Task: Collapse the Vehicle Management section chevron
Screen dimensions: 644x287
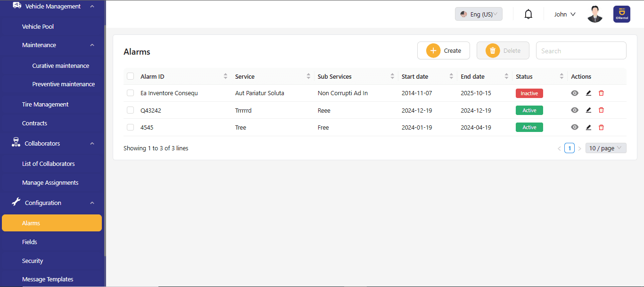Action: coord(92,6)
